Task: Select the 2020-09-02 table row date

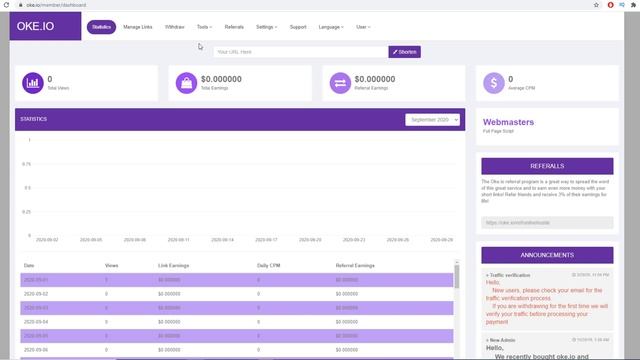Action: pos(36,294)
